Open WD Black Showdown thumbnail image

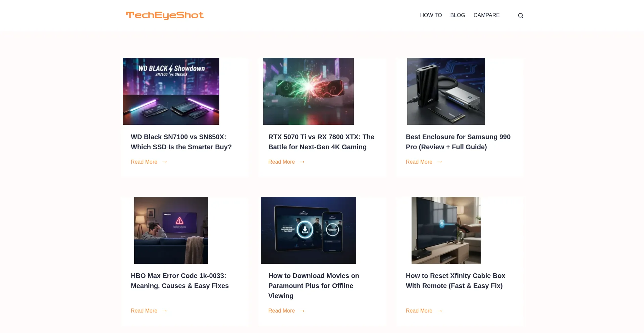tap(171, 91)
